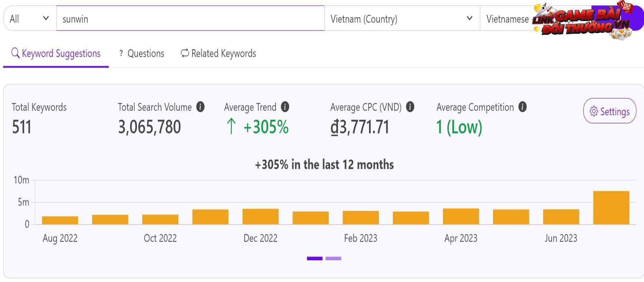Select the second light purple chart page indicator
The image size is (644, 282).
coord(333,258)
